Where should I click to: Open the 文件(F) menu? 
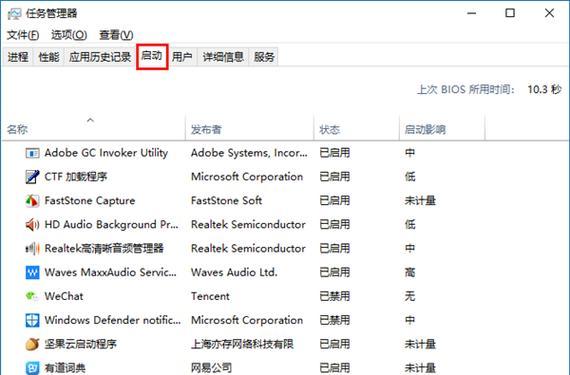(x=23, y=35)
